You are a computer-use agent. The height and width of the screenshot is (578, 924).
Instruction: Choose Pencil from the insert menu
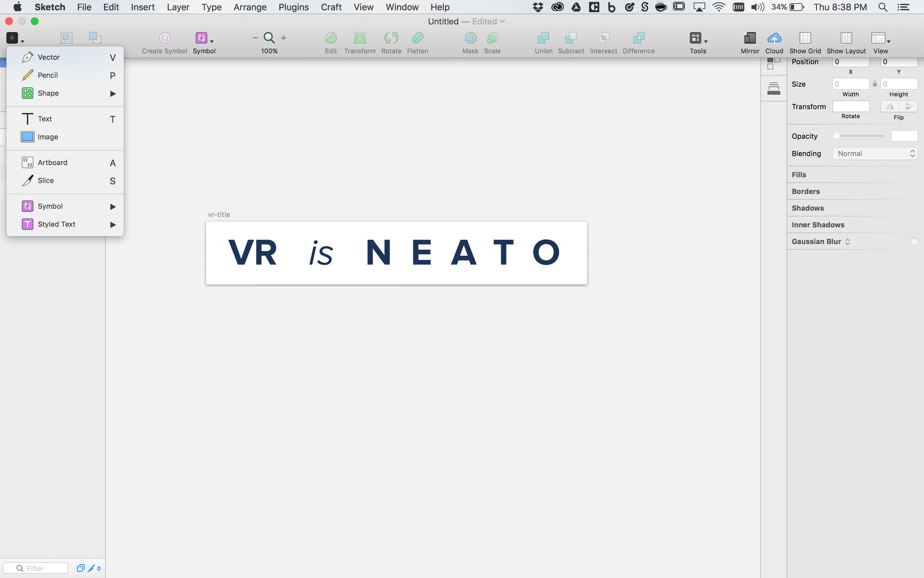click(48, 75)
